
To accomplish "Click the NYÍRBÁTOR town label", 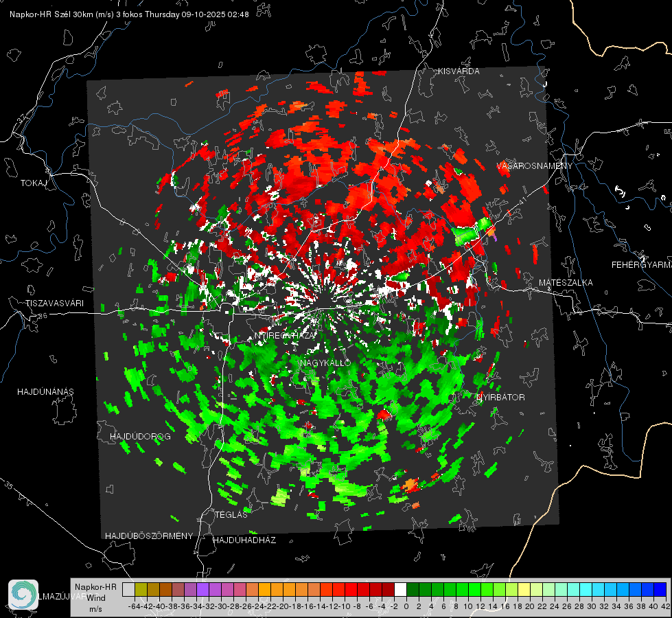I will pos(500,398).
